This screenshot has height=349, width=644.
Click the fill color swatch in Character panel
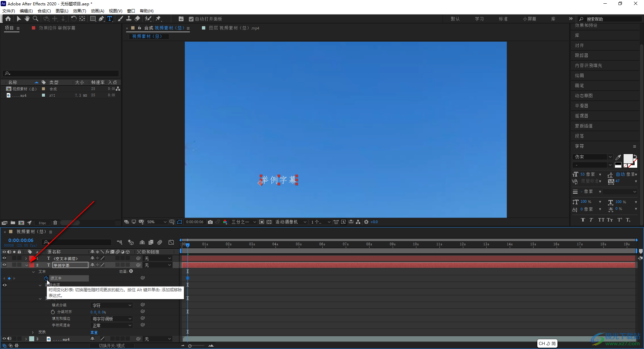(x=628, y=159)
